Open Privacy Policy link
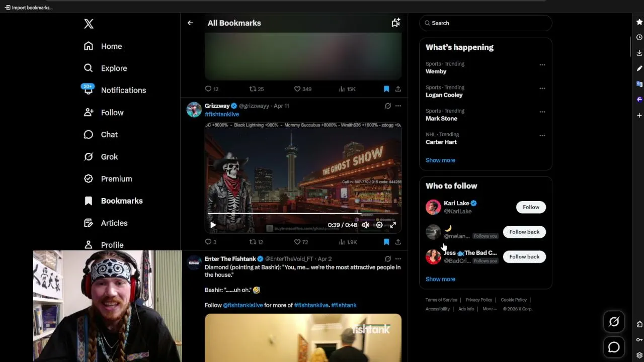The height and width of the screenshot is (362, 644). [x=479, y=300]
